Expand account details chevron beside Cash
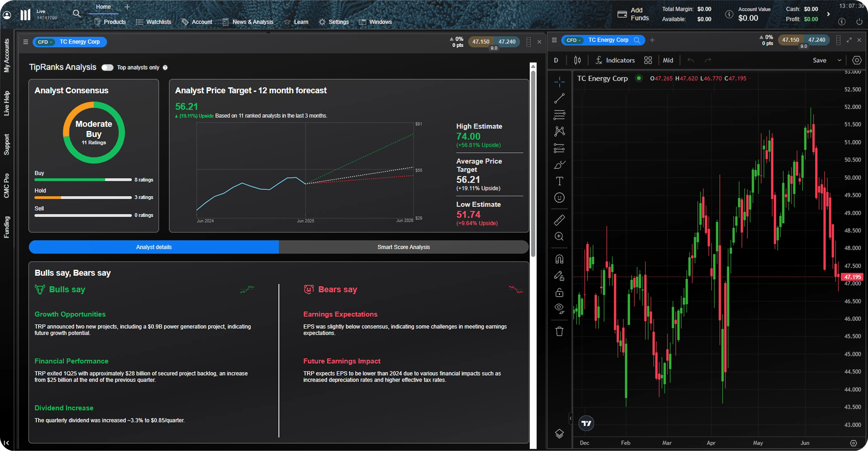 (828, 14)
